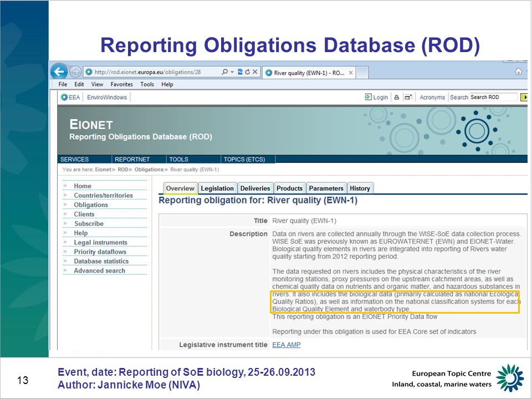532x399 pixels.
Task: Open Obligations in the sidebar
Action: click(x=91, y=205)
